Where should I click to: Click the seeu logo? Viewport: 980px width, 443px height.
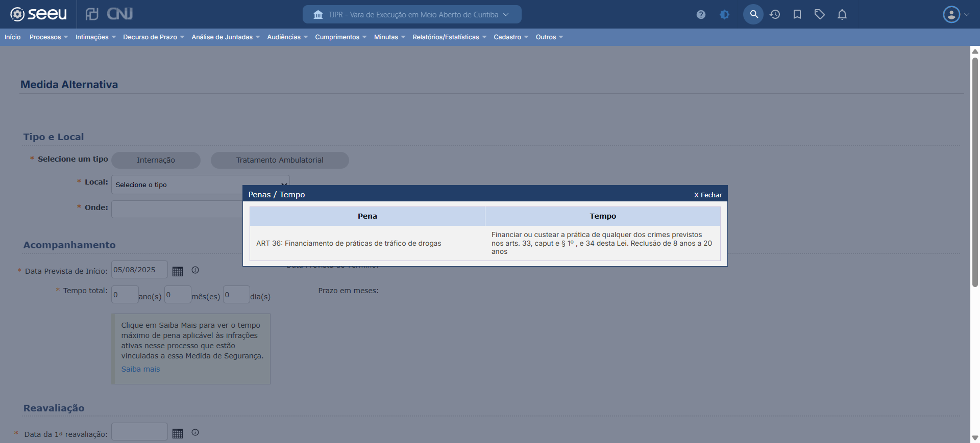point(38,14)
